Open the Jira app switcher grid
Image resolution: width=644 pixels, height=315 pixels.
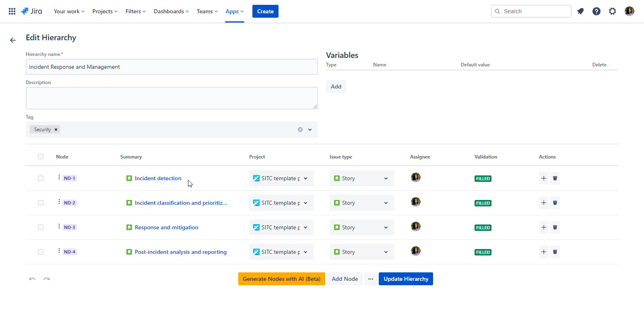coord(12,11)
